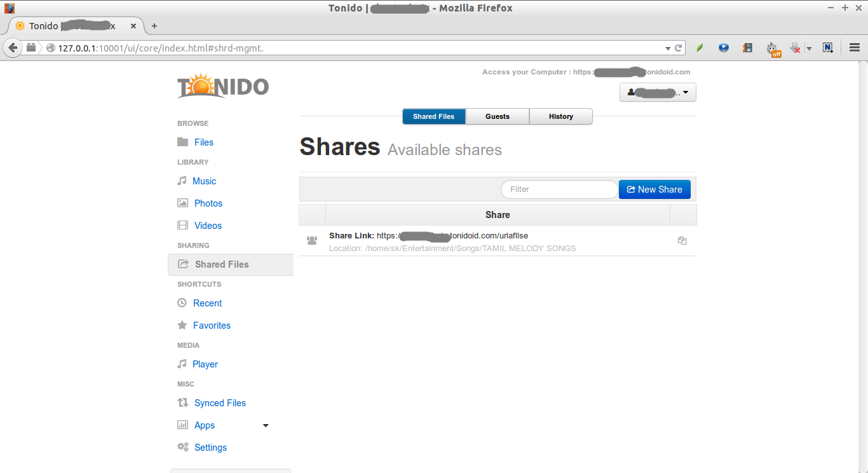Open the Files folder icon in sidebar

point(182,142)
